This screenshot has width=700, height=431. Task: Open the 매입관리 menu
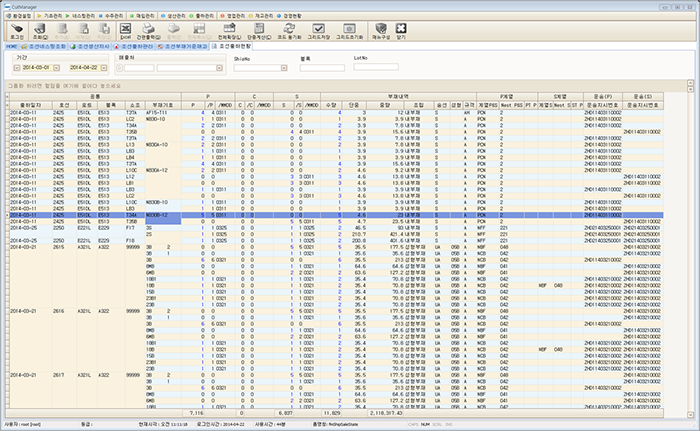tap(142, 16)
